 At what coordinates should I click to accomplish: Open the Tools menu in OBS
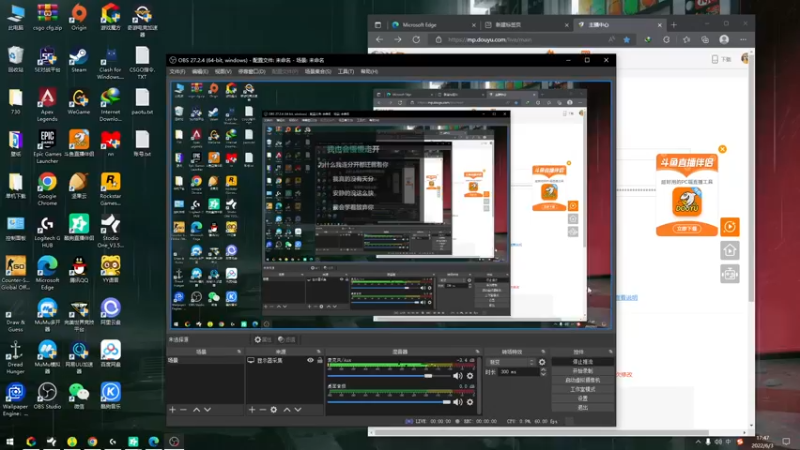click(x=345, y=72)
